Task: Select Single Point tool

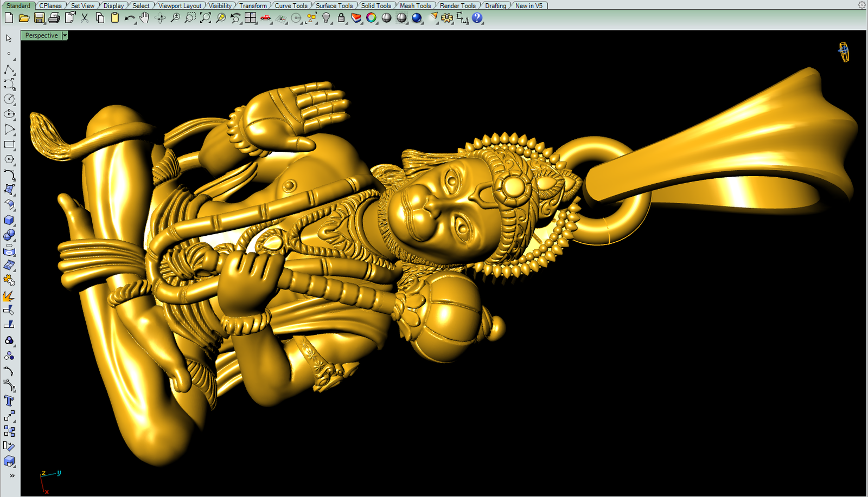Action: (9, 54)
